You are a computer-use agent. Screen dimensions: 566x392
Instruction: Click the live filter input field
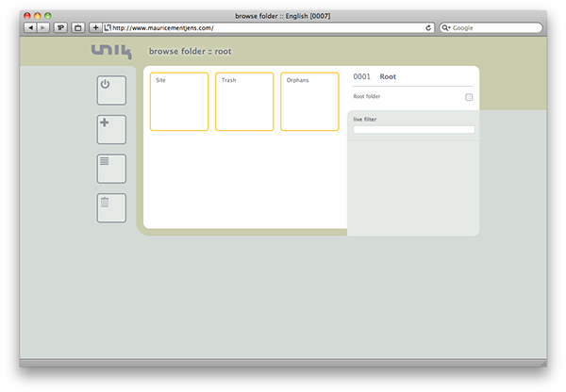(x=414, y=129)
